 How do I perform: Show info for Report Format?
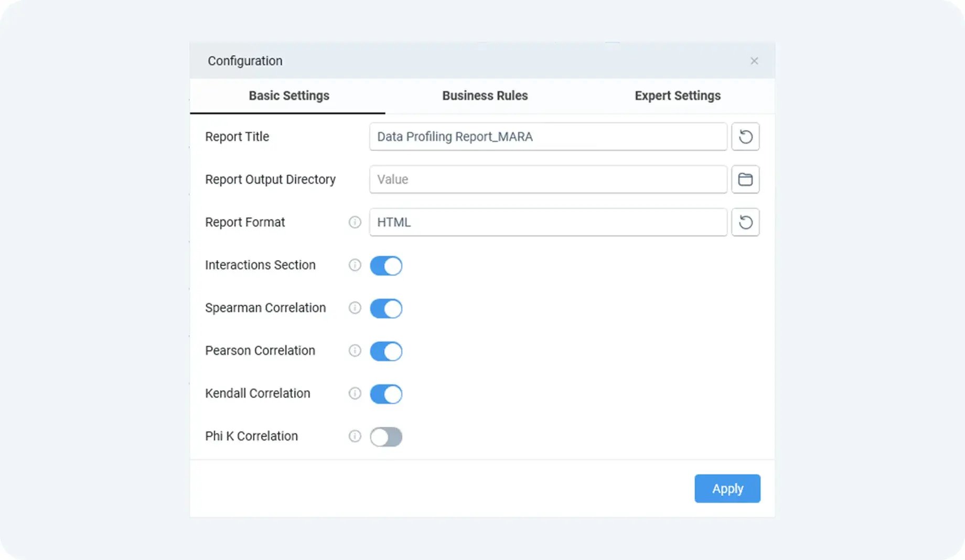(355, 222)
